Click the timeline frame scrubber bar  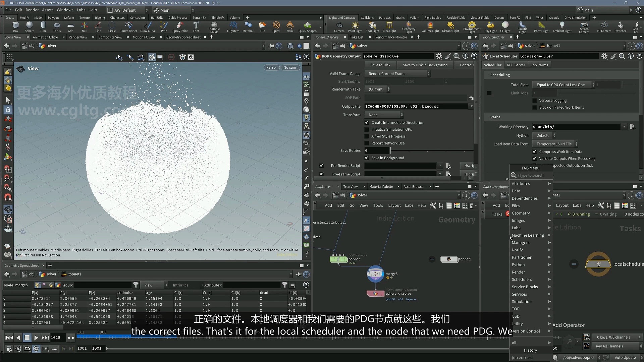pos(292,337)
